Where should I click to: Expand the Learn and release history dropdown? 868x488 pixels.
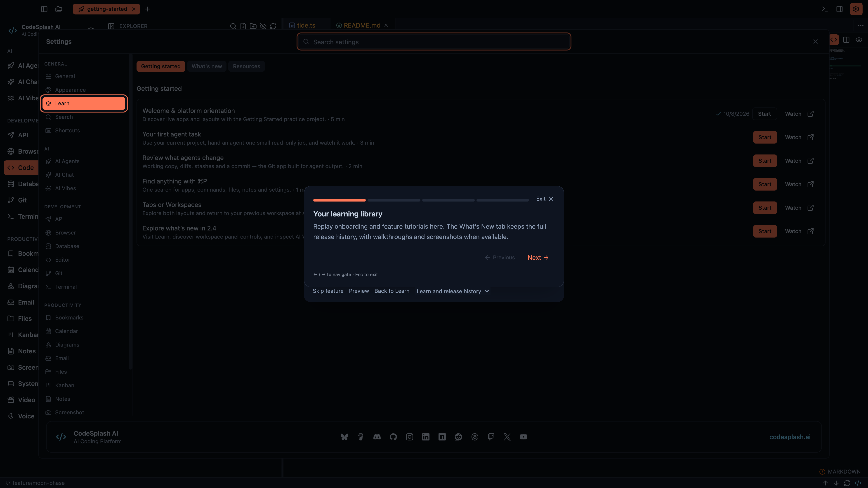(453, 291)
